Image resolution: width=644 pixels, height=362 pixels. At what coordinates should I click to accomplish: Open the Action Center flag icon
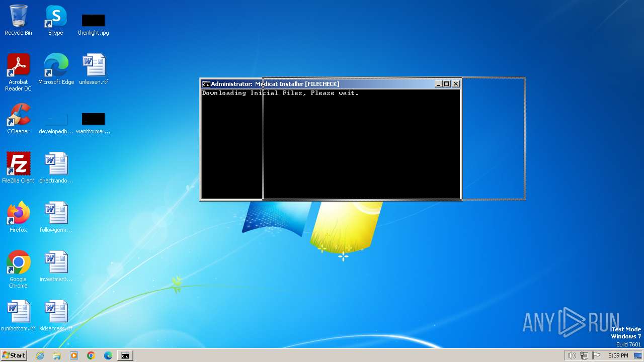(596, 355)
